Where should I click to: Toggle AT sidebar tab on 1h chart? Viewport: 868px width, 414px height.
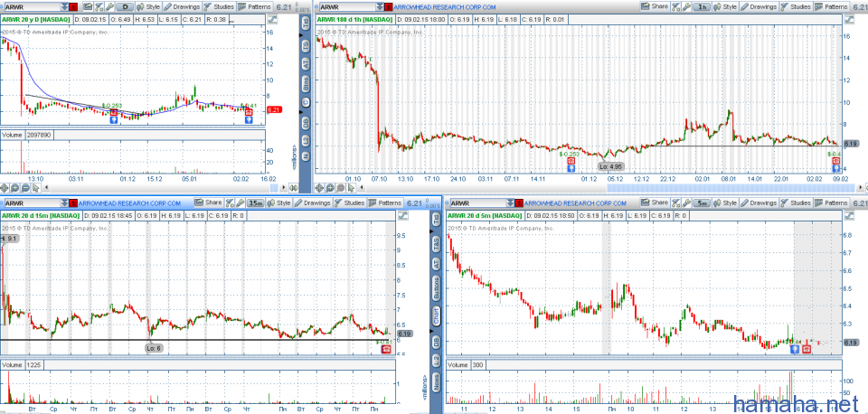305,65
